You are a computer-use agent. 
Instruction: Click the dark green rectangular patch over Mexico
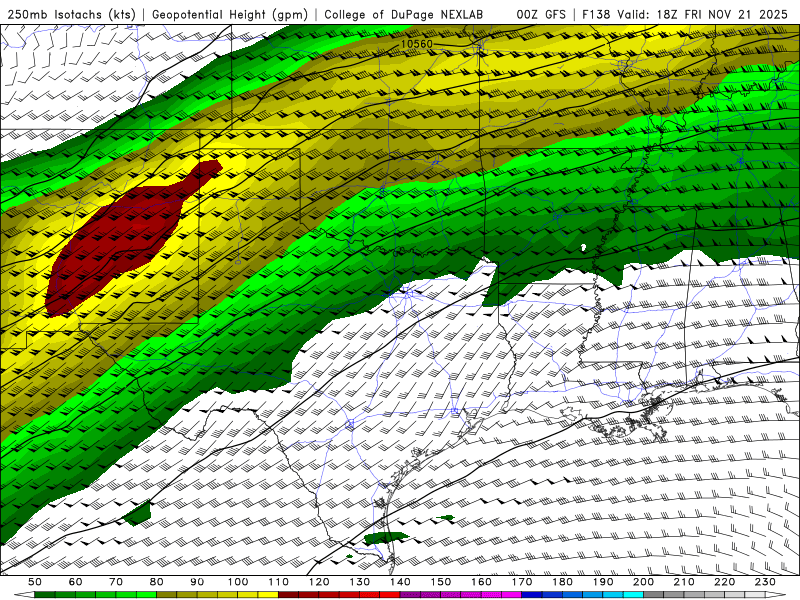[138, 514]
